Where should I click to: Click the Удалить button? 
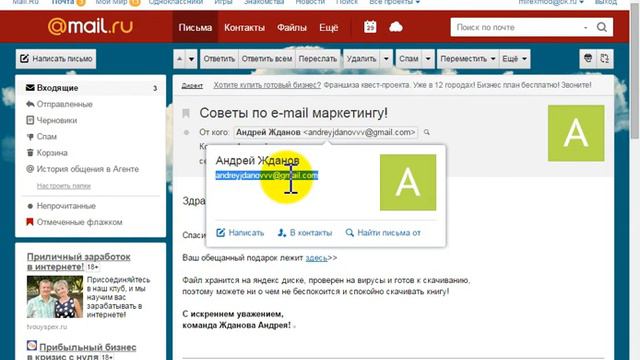[361, 59]
